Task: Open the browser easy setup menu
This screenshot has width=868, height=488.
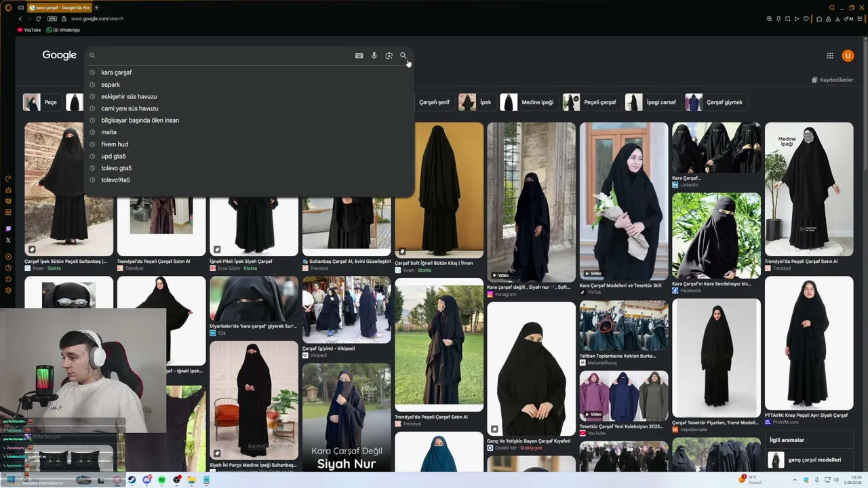Action: coord(859,19)
